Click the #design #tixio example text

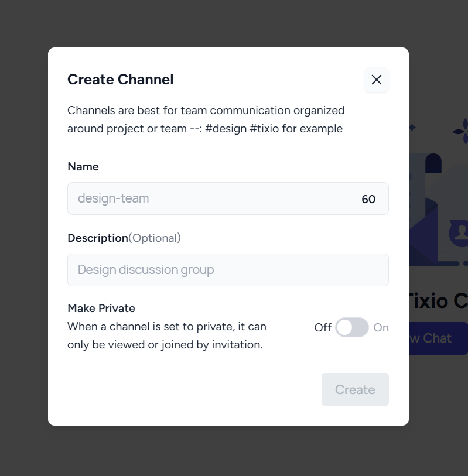242,129
